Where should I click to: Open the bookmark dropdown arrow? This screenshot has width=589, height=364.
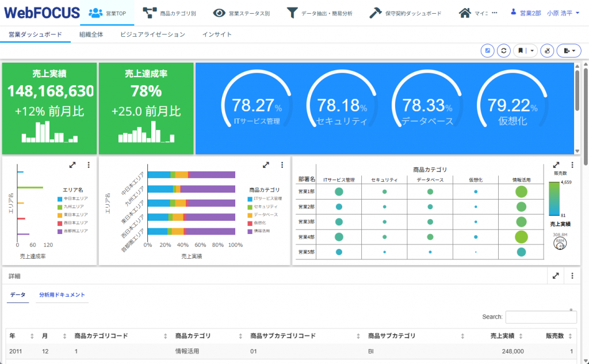532,51
